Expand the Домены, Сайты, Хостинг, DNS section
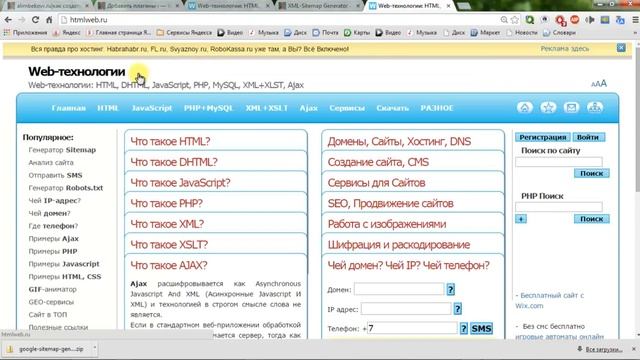 (413, 141)
